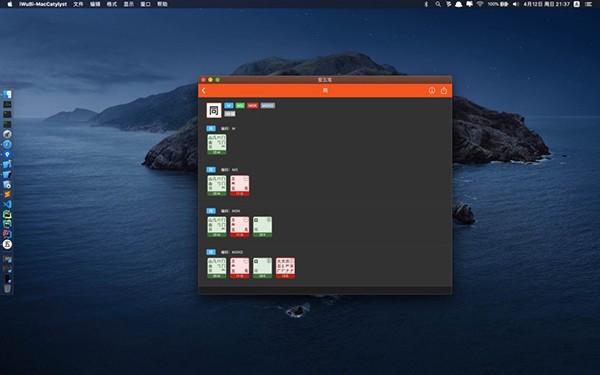Click the Bluetooth icon in menu bar

pos(426,4)
